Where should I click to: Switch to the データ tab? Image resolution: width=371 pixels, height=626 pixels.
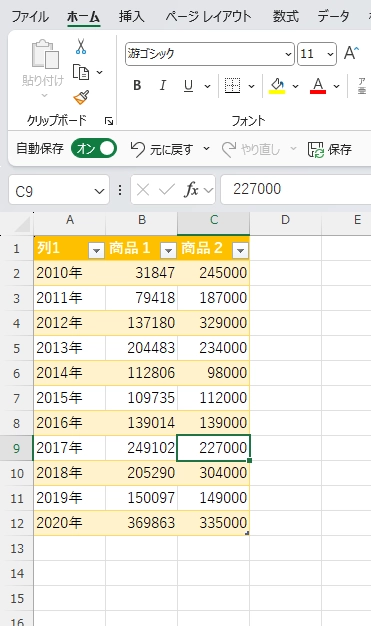click(x=334, y=17)
